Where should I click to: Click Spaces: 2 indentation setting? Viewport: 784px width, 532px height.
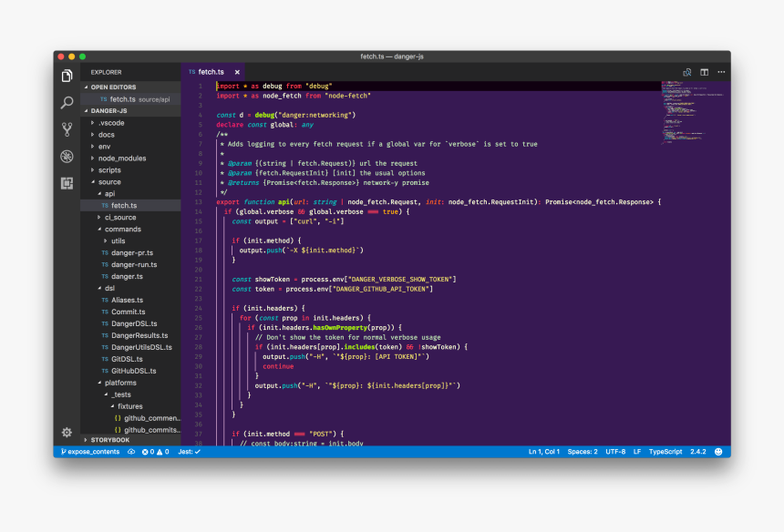tap(583, 451)
